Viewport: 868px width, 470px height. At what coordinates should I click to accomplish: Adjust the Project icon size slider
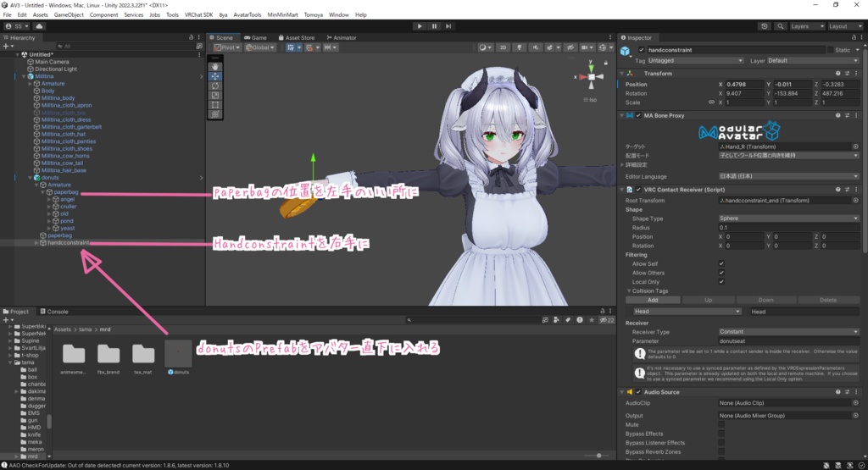tap(598, 456)
